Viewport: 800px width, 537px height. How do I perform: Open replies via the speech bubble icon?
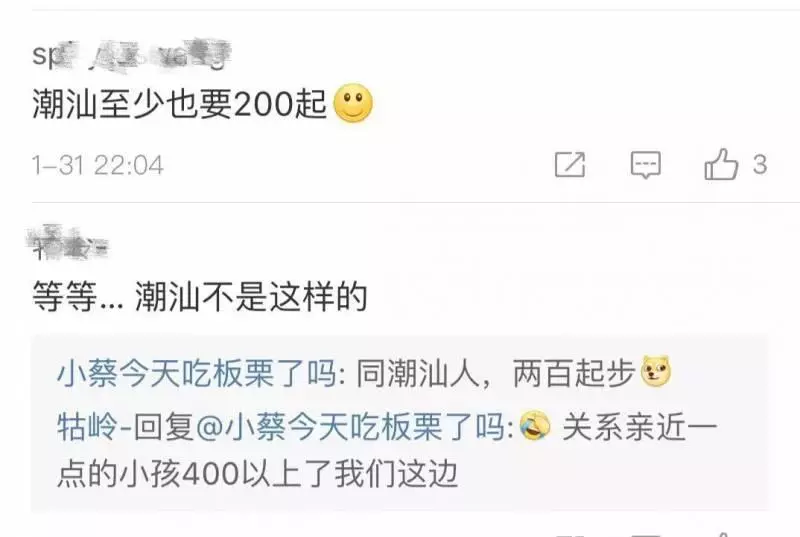tap(645, 165)
